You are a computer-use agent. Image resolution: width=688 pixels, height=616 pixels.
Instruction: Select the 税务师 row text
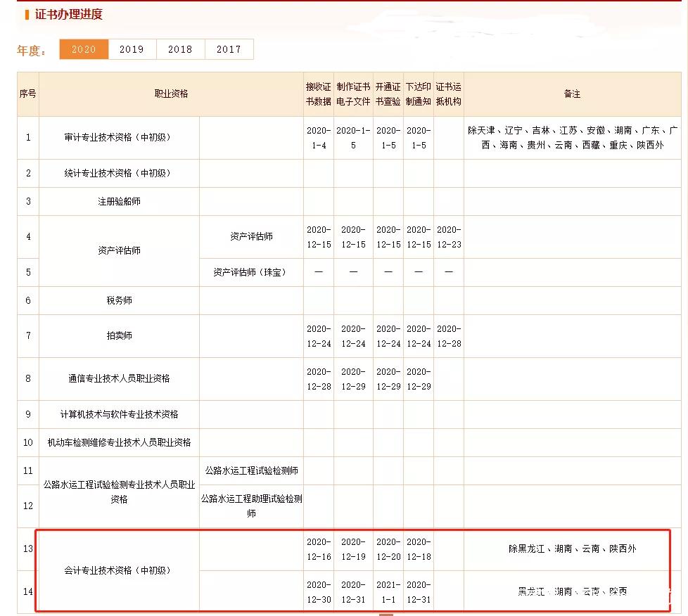(x=119, y=300)
